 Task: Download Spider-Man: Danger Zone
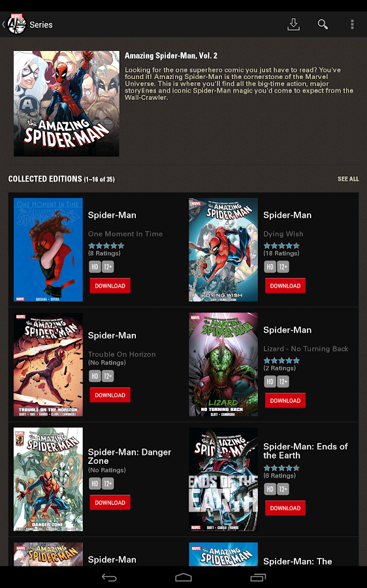coord(110,502)
